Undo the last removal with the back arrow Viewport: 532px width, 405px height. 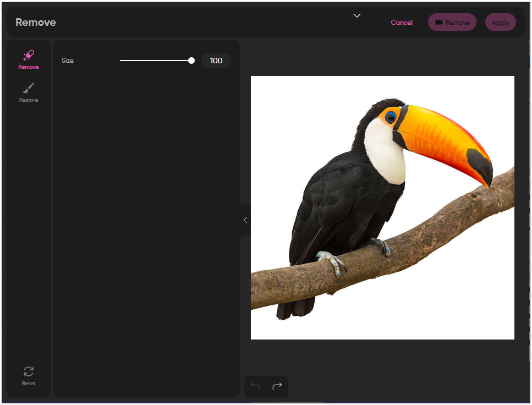tap(255, 386)
